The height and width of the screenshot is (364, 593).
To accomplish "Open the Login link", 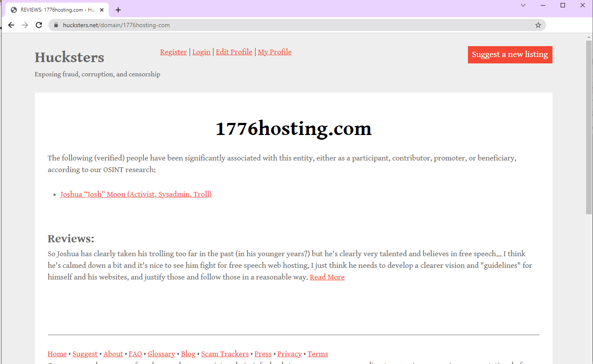I will click(201, 52).
